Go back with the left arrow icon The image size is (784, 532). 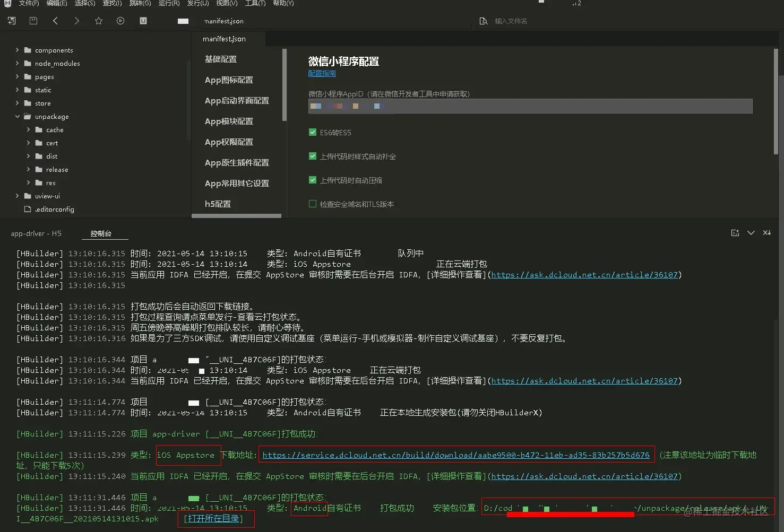[55, 21]
